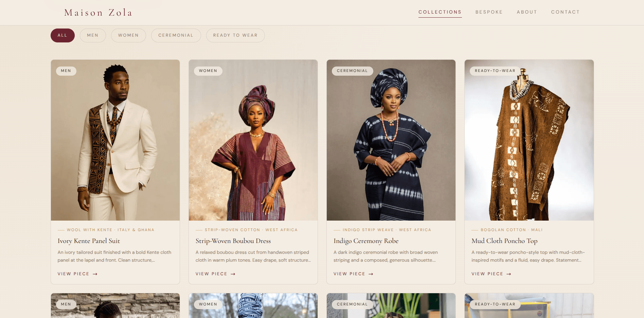Image resolution: width=644 pixels, height=318 pixels.
Task: Click description starting 'A relaxed boubou dress'
Action: coord(253,256)
